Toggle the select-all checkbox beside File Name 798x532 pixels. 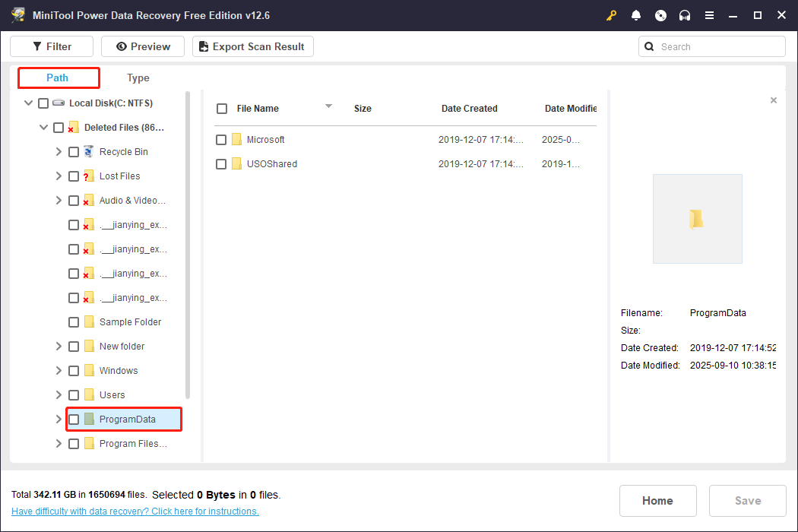(x=222, y=109)
